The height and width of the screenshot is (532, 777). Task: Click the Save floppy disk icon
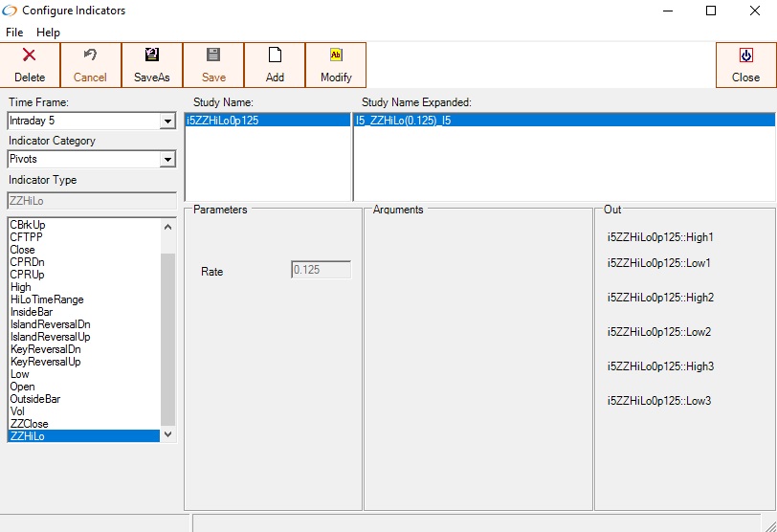tap(213, 55)
